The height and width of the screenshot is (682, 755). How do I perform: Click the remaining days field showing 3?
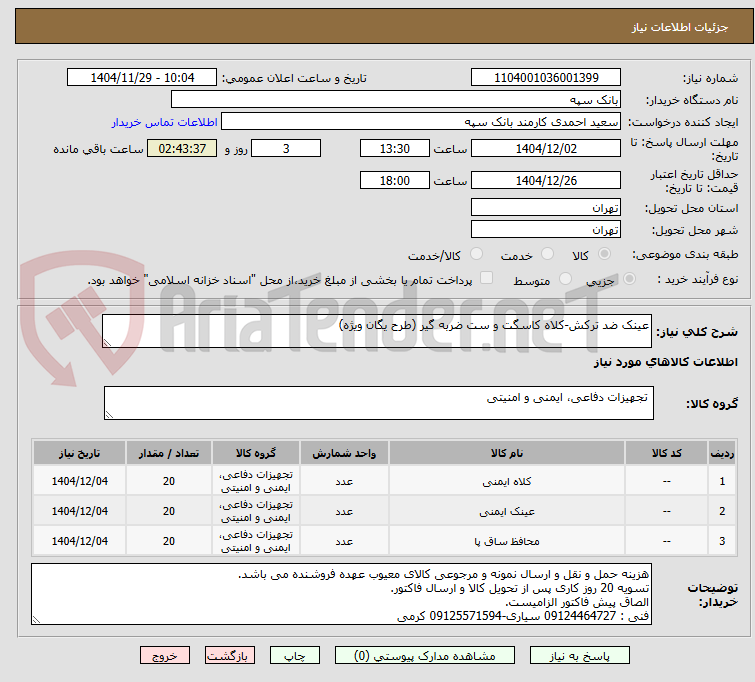[x=286, y=148]
